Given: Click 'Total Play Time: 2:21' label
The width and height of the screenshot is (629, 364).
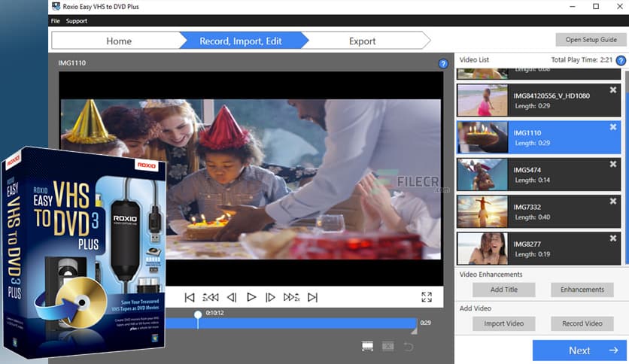Looking at the screenshot, I should 582,59.
